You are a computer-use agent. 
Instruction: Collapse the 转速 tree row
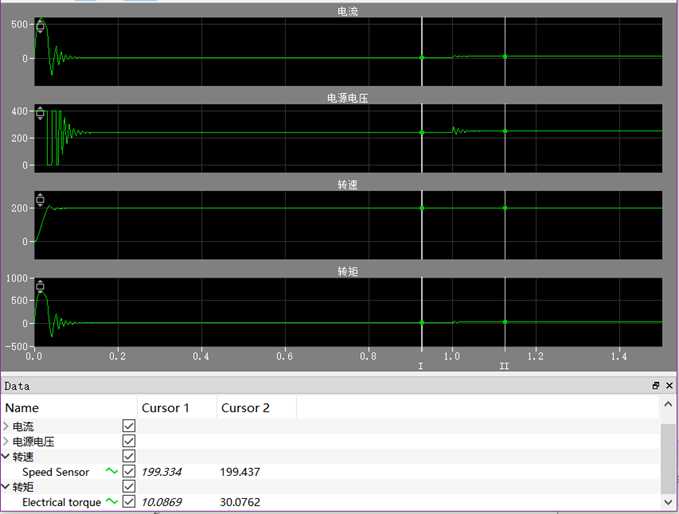pyautogui.click(x=6, y=456)
